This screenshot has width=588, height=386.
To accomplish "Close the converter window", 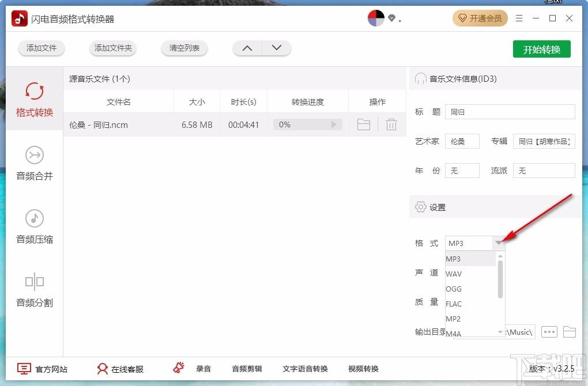I will 569,18.
